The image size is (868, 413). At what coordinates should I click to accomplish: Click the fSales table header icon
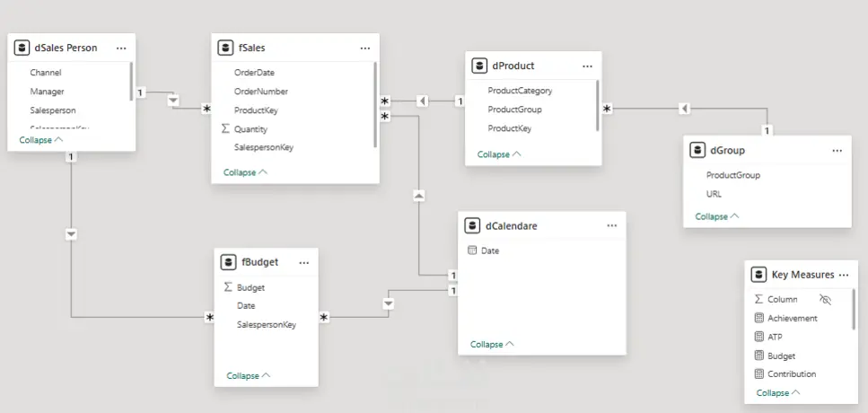226,48
